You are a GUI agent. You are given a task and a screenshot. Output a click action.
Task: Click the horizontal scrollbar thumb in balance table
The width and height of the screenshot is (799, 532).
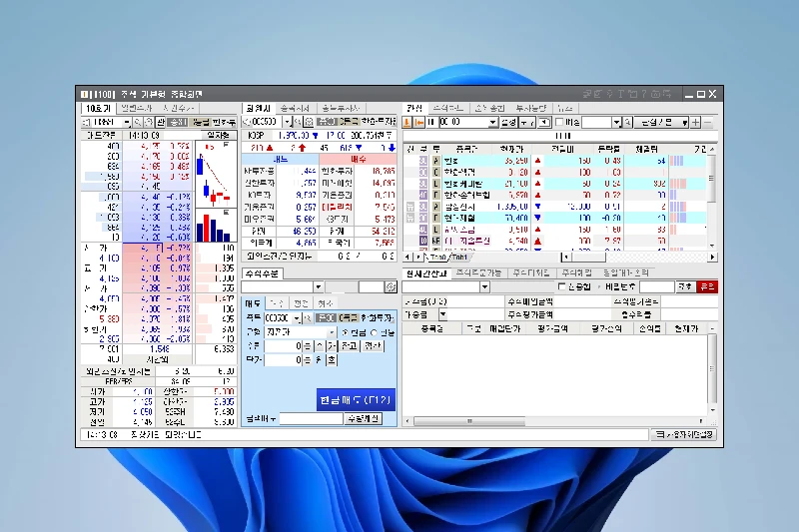469,421
